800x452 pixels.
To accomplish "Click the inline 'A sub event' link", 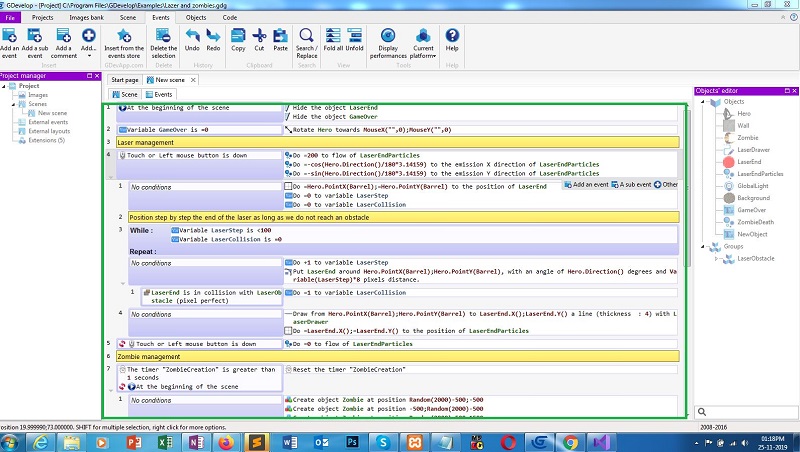I will click(632, 184).
